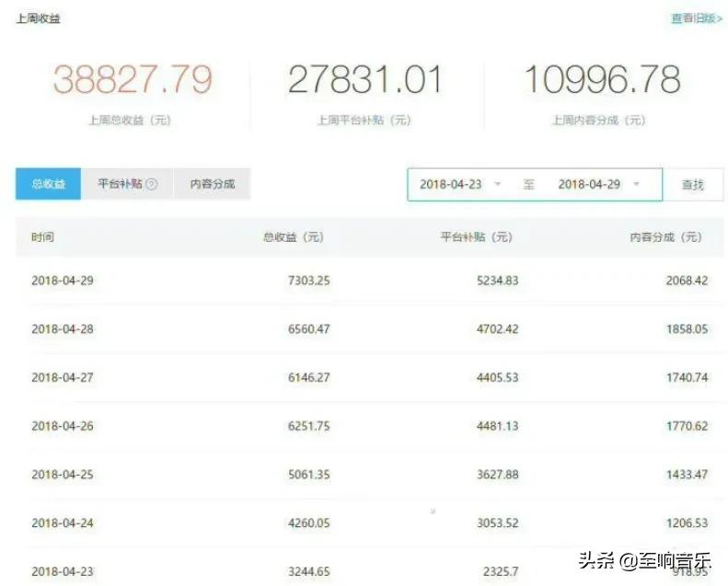Click the content share value 1206.53
This screenshot has width=728, height=586.
(688, 523)
